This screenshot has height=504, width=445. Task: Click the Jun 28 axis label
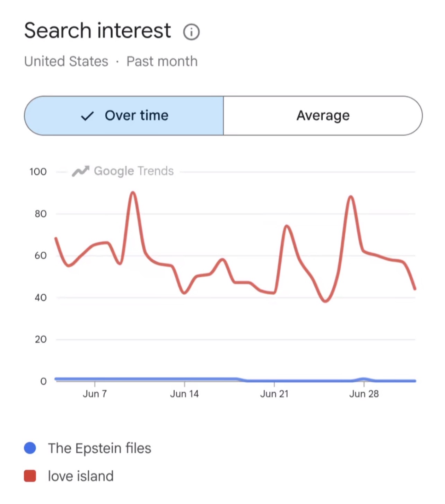click(x=364, y=394)
